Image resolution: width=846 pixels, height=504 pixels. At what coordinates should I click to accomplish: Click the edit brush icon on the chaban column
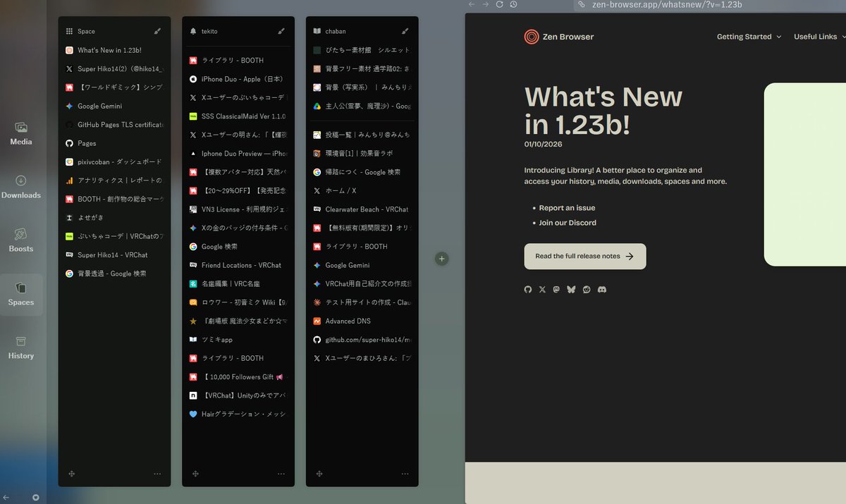pos(405,31)
